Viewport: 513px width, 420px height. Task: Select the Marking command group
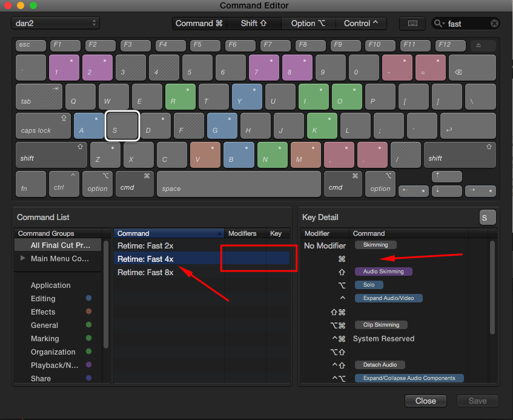pos(58,339)
